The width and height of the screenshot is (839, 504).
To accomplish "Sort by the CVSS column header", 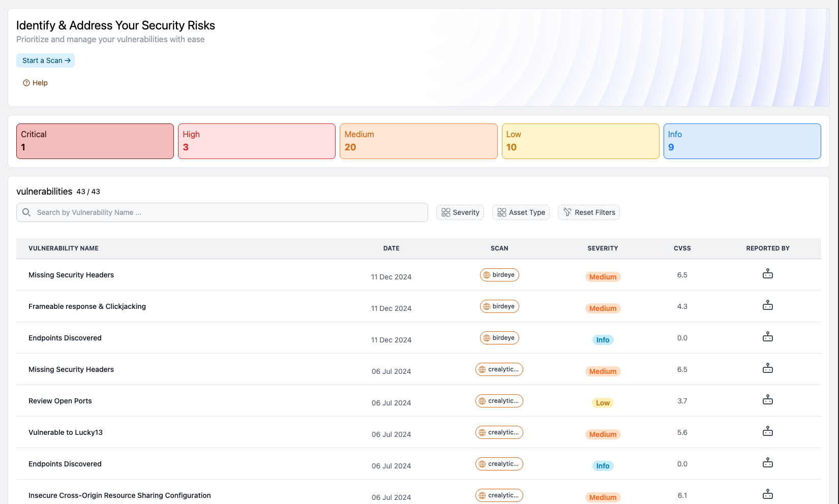I will [682, 248].
